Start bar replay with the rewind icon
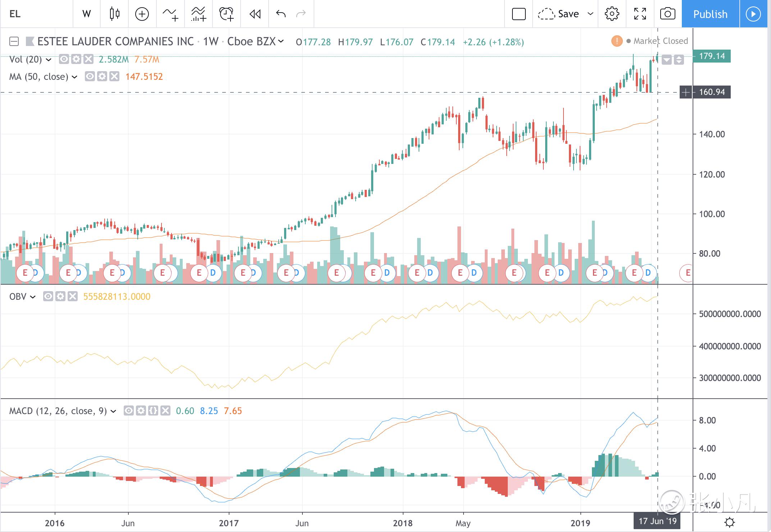This screenshot has height=532, width=771. [255, 14]
